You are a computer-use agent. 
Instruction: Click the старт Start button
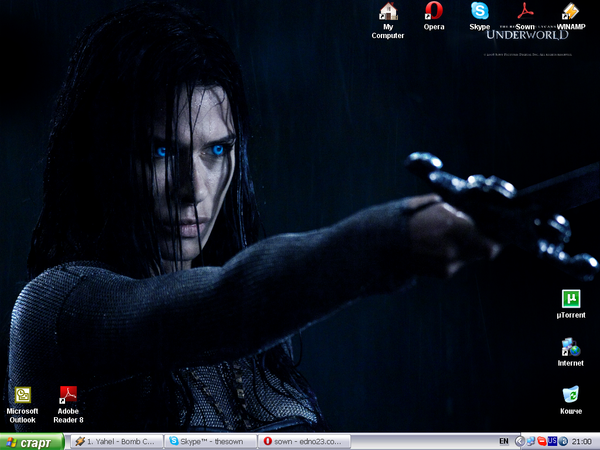point(32,442)
